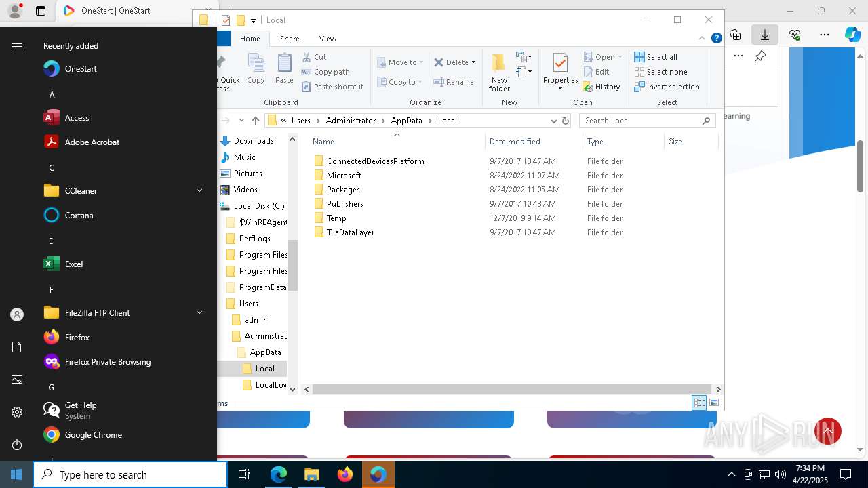
Task: Open Properties in ribbon
Action: (x=560, y=73)
